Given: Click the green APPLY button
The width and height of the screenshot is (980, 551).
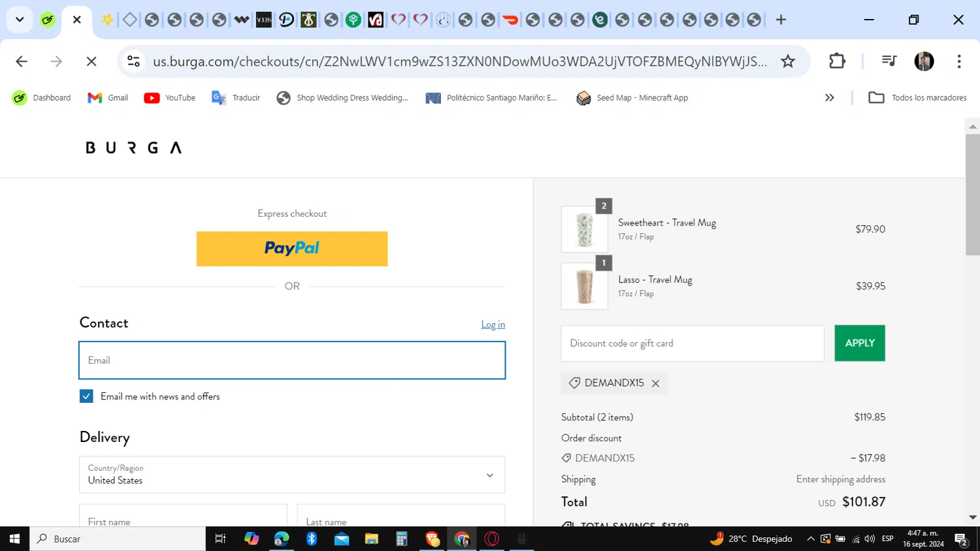Looking at the screenshot, I should click(860, 343).
